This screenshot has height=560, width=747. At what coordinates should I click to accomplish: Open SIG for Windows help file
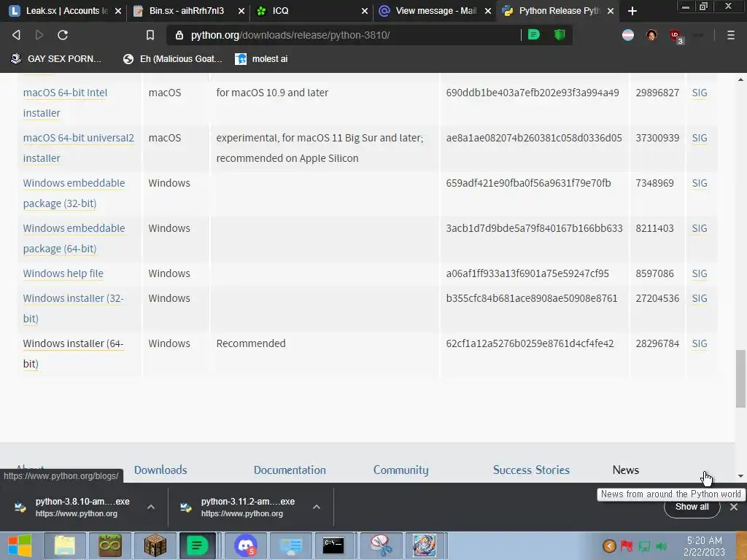(x=699, y=273)
